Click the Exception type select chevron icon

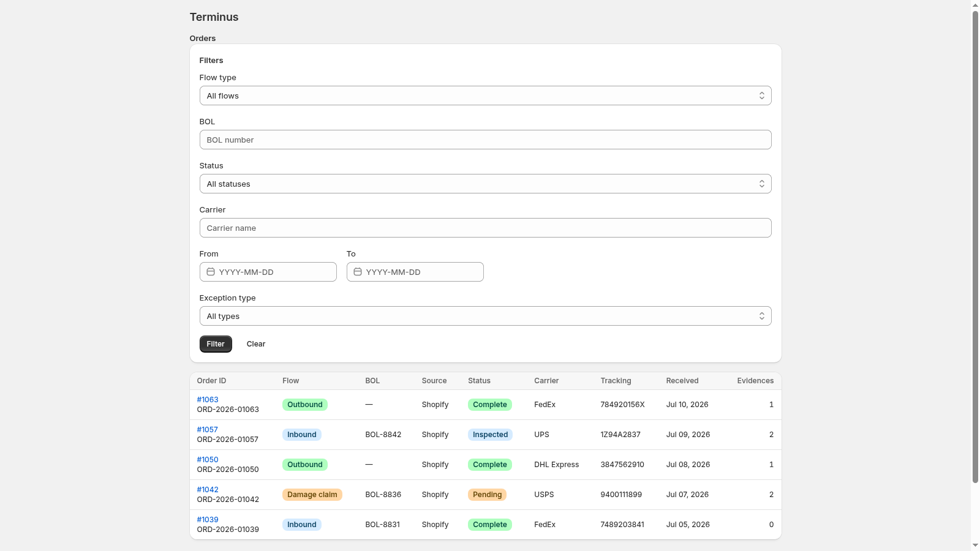(x=762, y=316)
